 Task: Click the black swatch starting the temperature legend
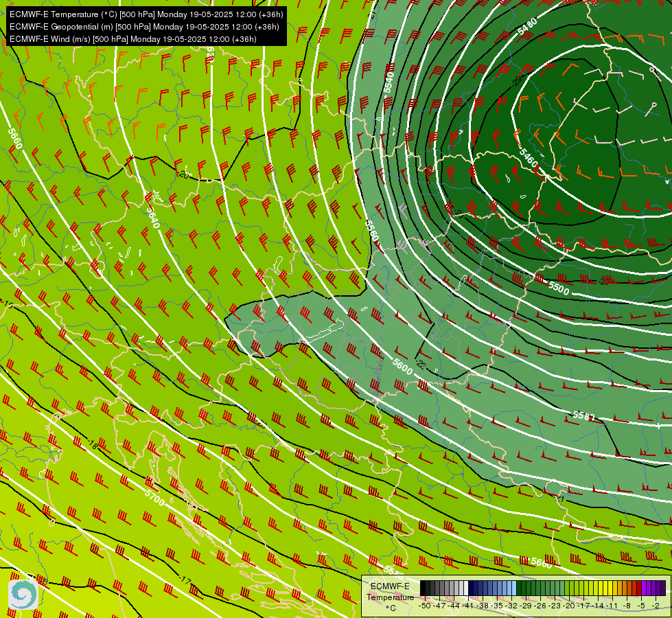423,588
